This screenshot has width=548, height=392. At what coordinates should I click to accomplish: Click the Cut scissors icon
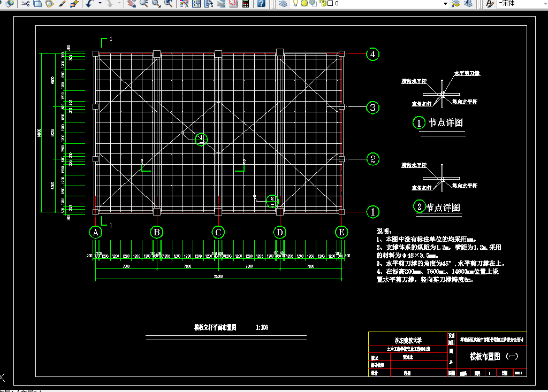25,3
